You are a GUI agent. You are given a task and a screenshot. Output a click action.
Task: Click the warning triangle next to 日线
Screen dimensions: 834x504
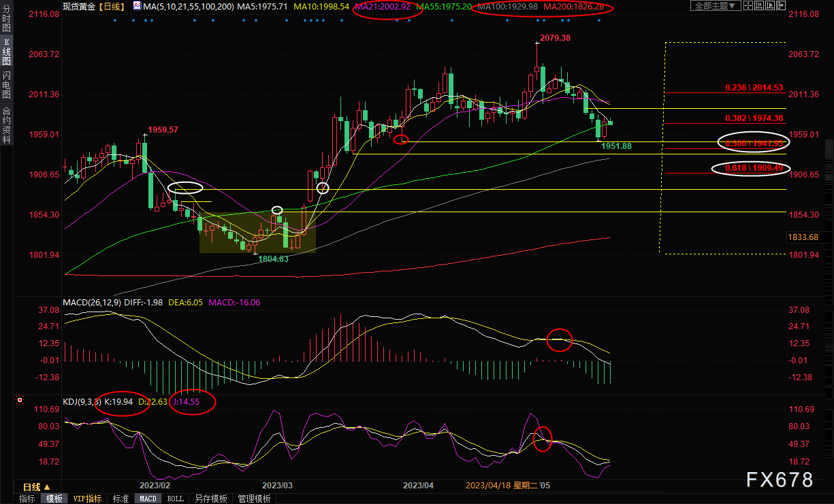[x=46, y=487]
